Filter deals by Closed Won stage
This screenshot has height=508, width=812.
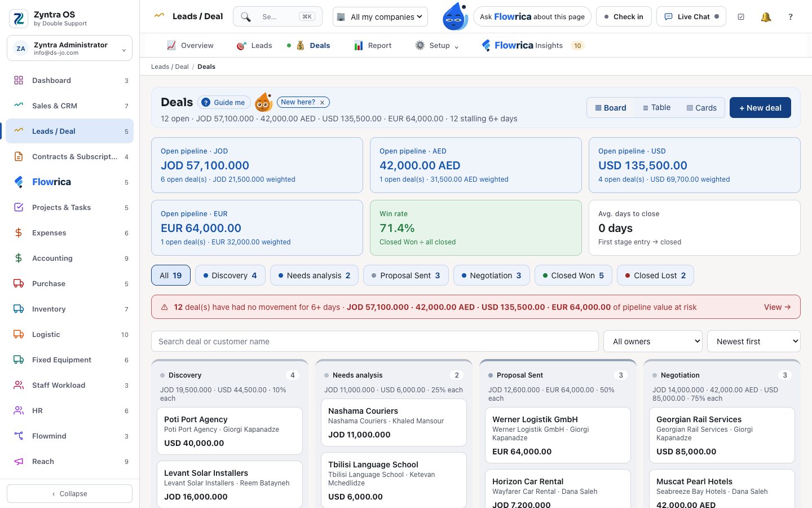click(573, 275)
